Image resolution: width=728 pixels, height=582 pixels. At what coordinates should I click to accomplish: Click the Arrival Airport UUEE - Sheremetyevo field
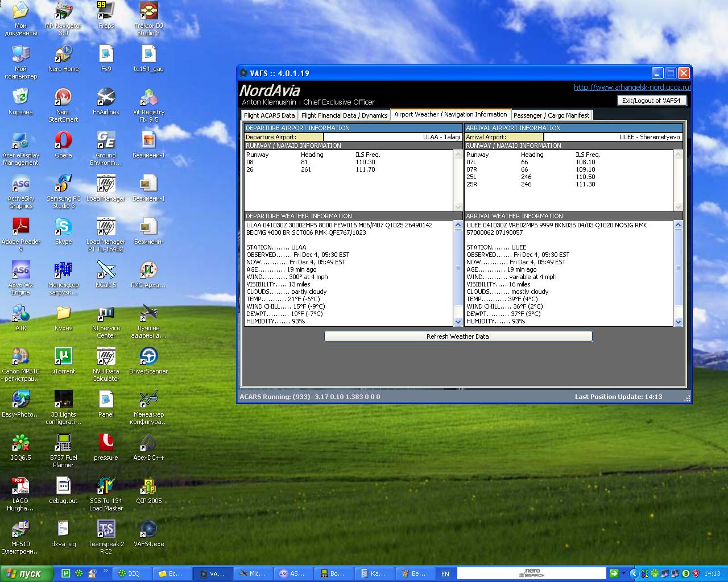613,137
